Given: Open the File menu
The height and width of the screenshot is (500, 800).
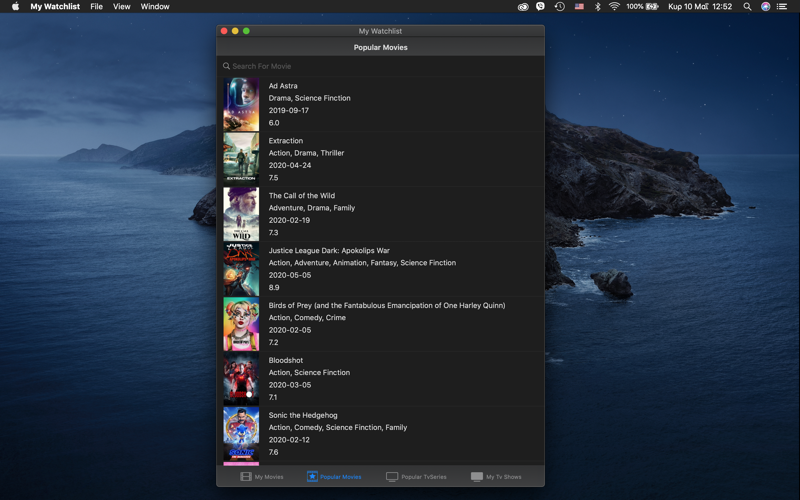Looking at the screenshot, I should pyautogui.click(x=96, y=7).
